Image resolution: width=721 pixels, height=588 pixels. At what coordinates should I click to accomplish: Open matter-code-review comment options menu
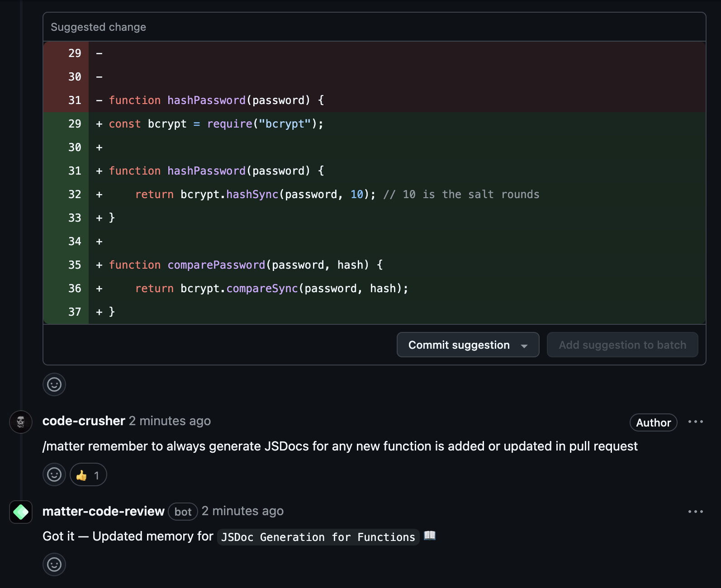click(x=695, y=512)
